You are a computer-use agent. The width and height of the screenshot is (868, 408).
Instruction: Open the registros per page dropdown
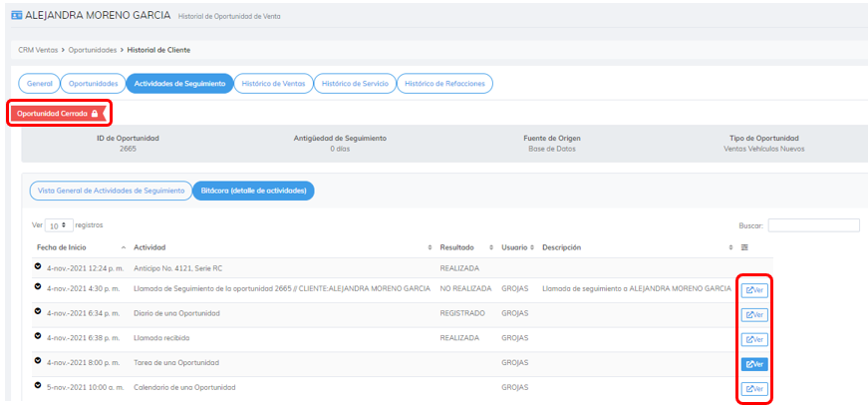(x=59, y=226)
